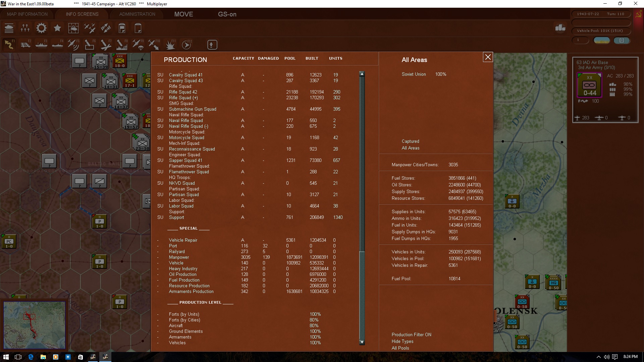Toggle Production Filter ON
This screenshot has width=644, height=362.
point(411,335)
